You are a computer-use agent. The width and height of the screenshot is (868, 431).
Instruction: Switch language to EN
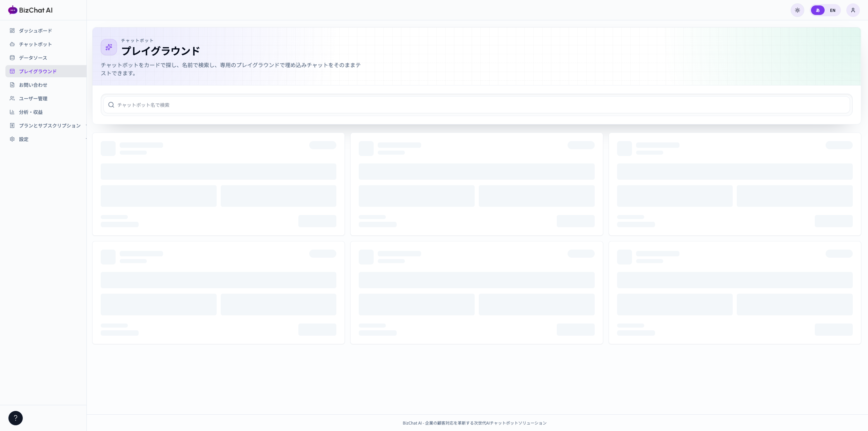pyautogui.click(x=832, y=10)
